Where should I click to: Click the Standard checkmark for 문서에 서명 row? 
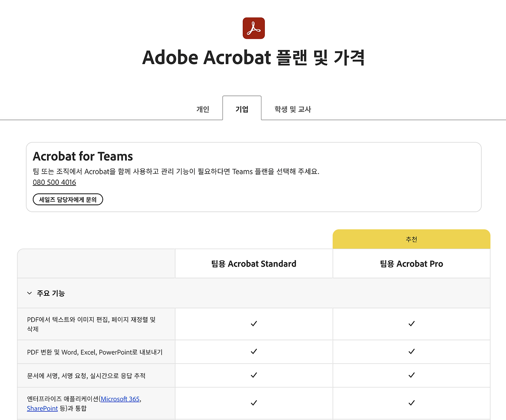point(254,375)
